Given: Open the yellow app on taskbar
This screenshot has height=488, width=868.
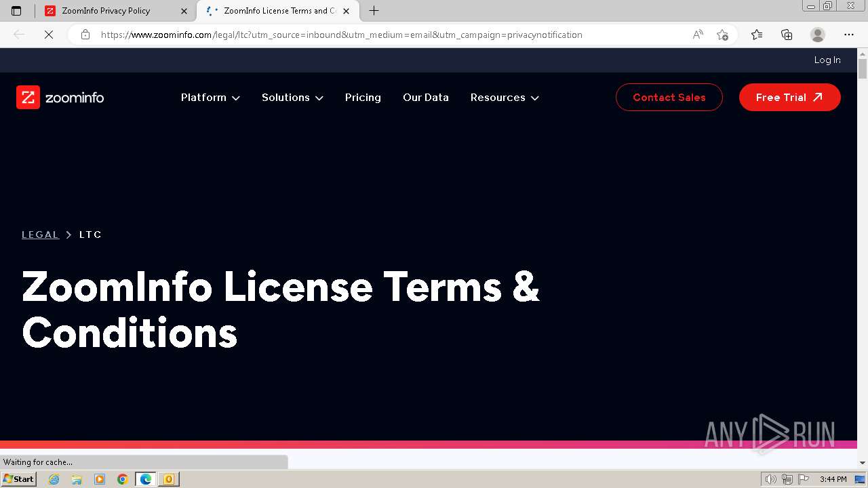Looking at the screenshot, I should click(x=169, y=479).
